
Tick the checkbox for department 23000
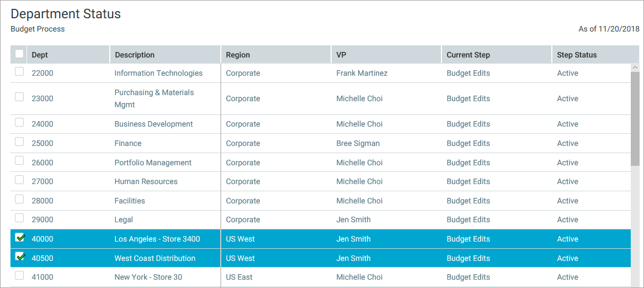point(19,97)
